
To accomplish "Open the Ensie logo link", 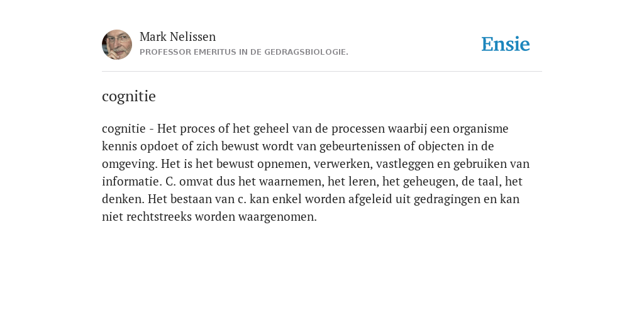I will 506,44.
